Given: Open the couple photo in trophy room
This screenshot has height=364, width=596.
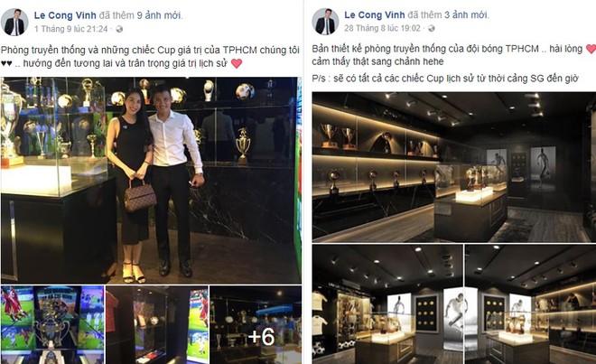Looking at the screenshot, I should [x=151, y=181].
